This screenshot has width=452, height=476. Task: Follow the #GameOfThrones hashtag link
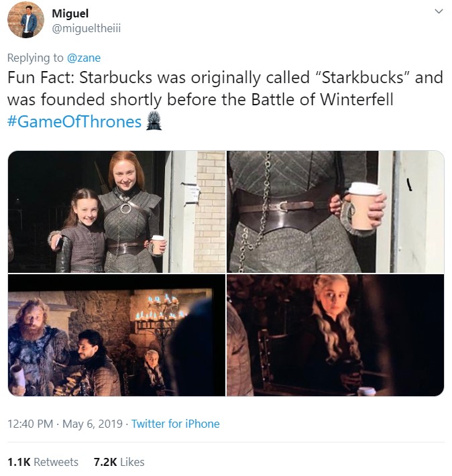pos(74,121)
